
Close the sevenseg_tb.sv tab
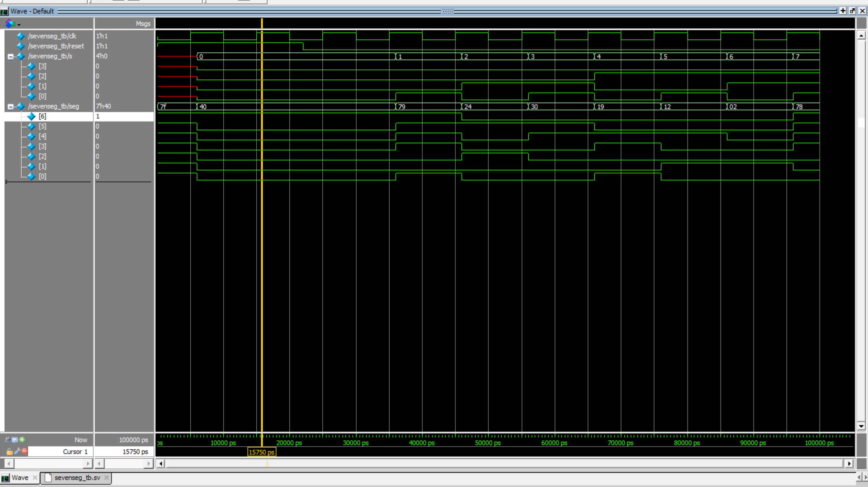click(x=106, y=478)
